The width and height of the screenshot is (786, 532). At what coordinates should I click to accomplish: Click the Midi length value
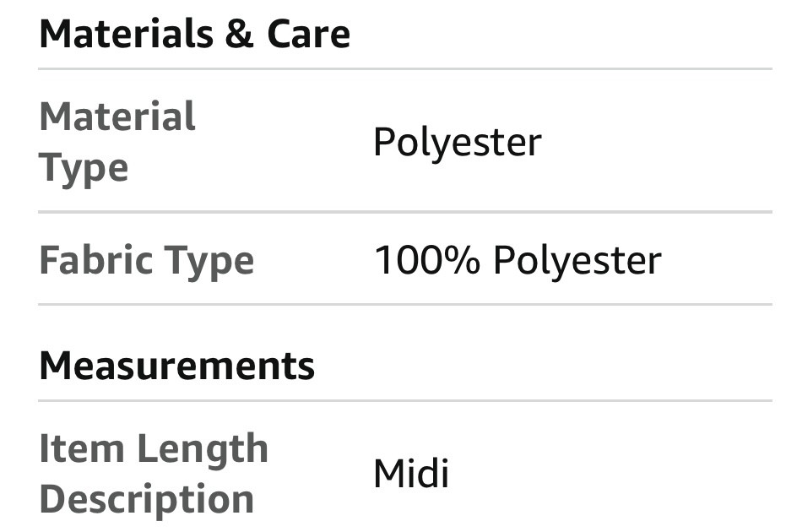coord(410,473)
